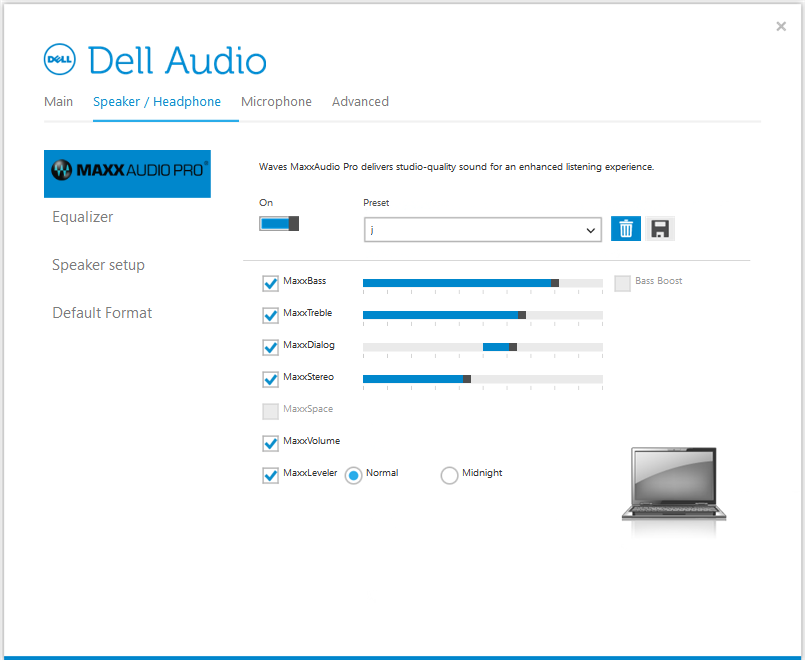Save preset with the floppy disk icon
The width and height of the screenshot is (805, 660).
click(660, 229)
